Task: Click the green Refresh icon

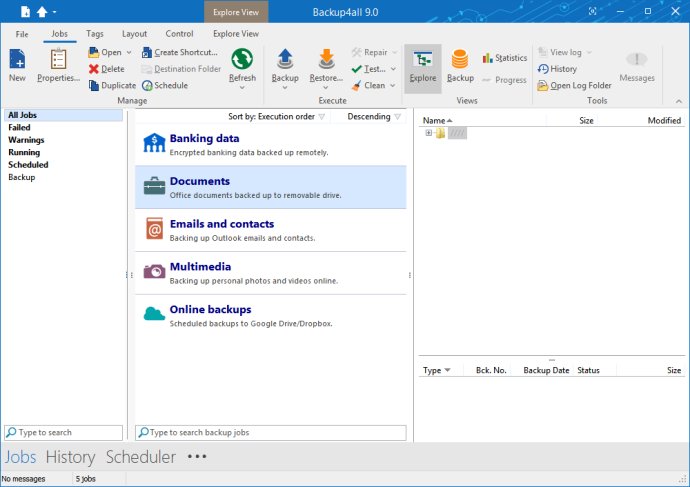Action: (242, 59)
